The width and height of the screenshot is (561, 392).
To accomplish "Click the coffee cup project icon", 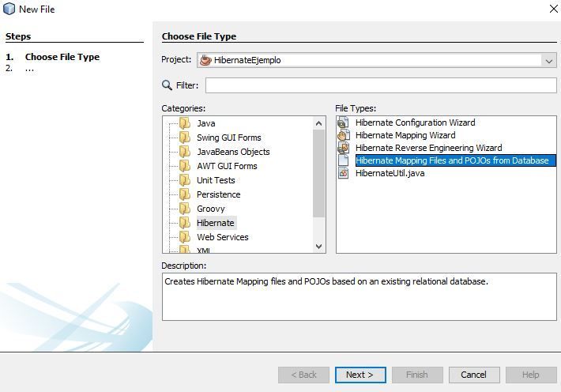I will click(205, 60).
